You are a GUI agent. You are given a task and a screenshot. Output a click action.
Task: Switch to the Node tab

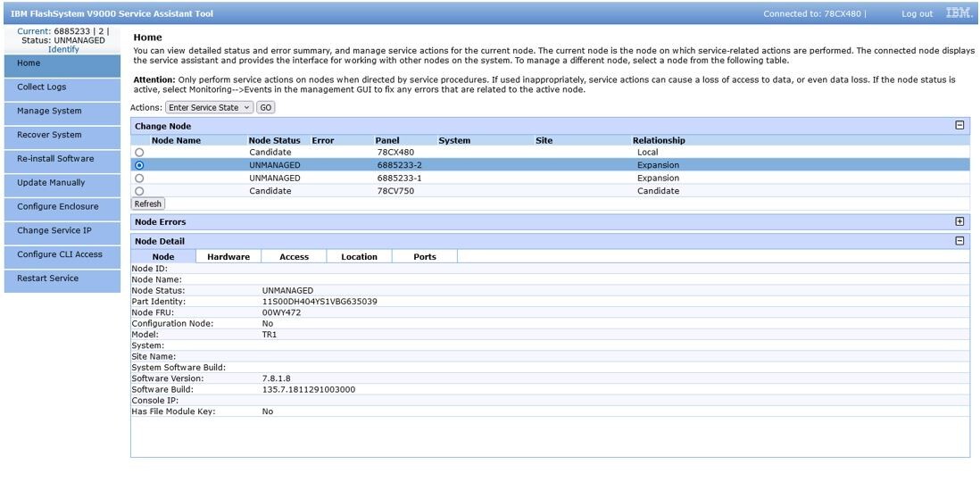point(163,256)
